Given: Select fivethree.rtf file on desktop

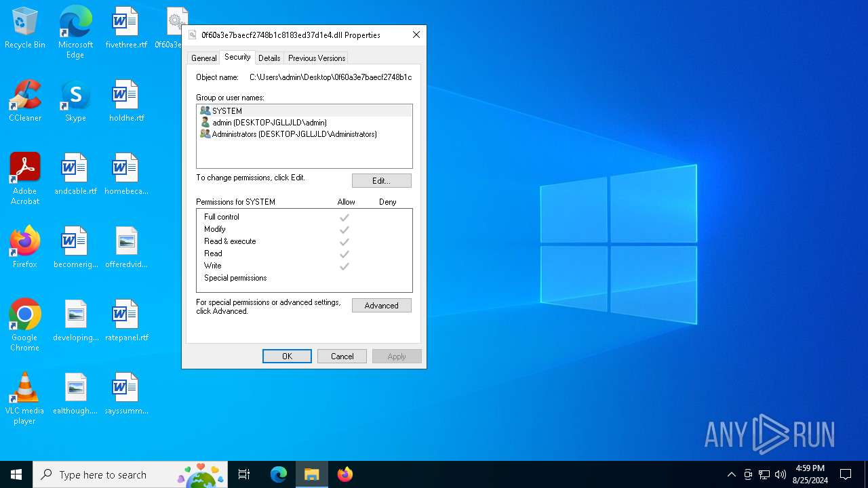Looking at the screenshot, I should click(x=126, y=28).
